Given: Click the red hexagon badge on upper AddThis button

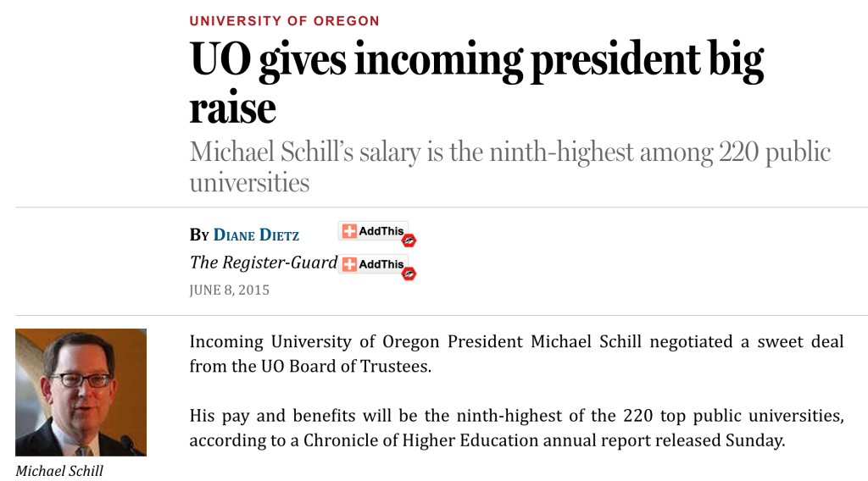Looking at the screenshot, I should pos(409,240).
